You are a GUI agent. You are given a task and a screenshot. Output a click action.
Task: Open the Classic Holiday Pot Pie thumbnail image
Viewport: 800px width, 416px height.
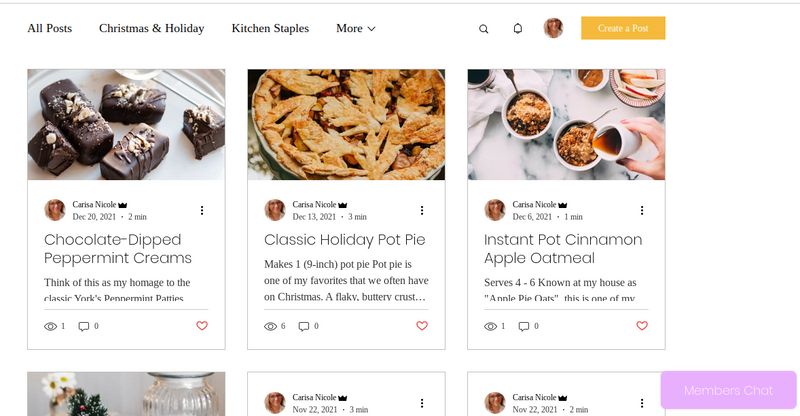click(346, 124)
